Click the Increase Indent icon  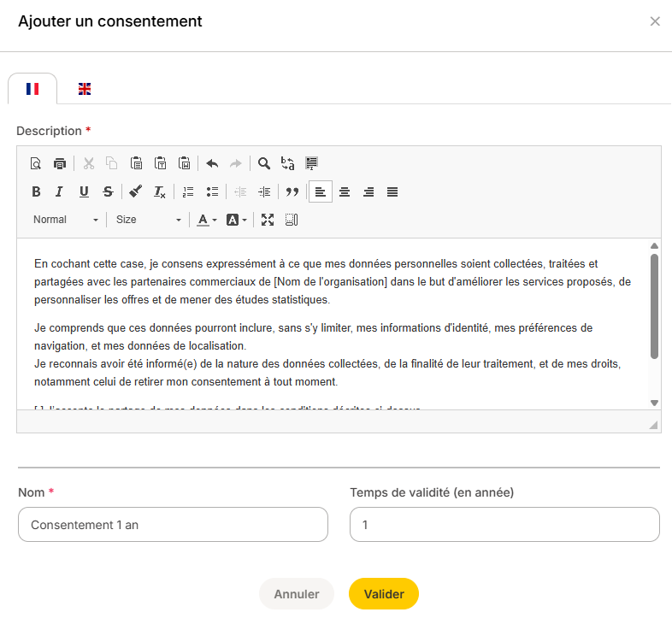264,191
